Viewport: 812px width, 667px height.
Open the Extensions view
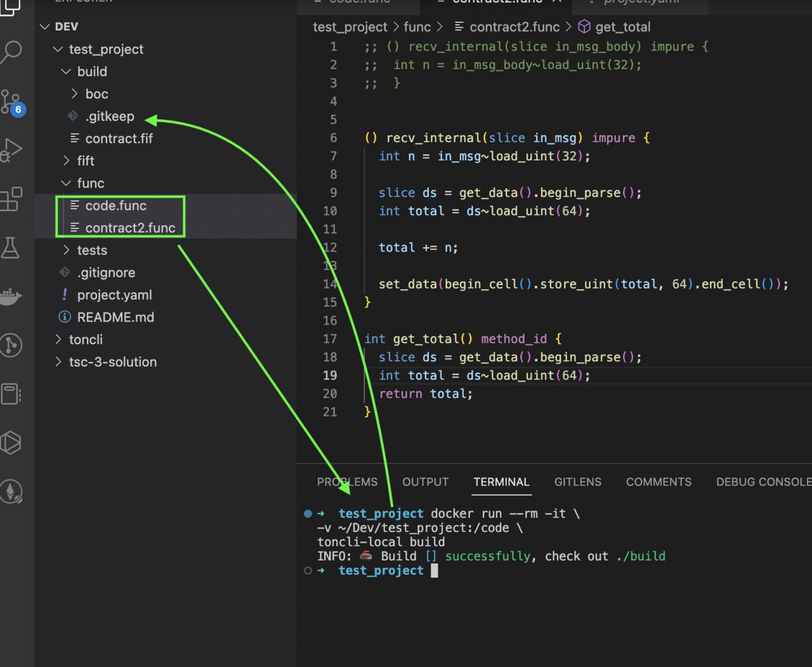[11, 199]
